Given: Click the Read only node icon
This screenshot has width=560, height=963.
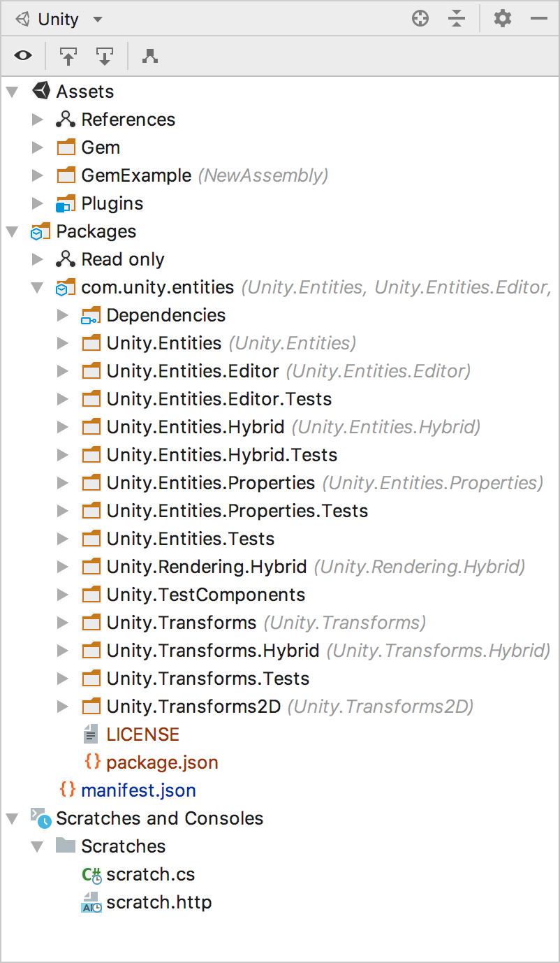Looking at the screenshot, I should pyautogui.click(x=66, y=259).
